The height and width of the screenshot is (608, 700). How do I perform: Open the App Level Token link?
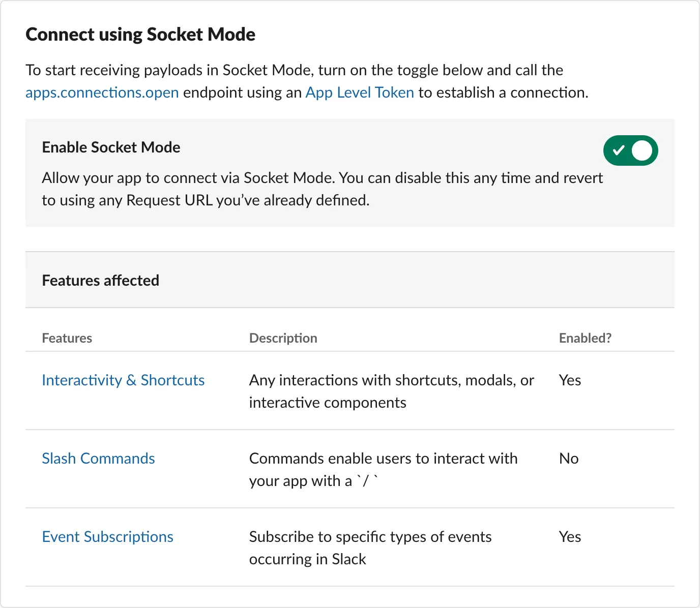pyautogui.click(x=359, y=93)
